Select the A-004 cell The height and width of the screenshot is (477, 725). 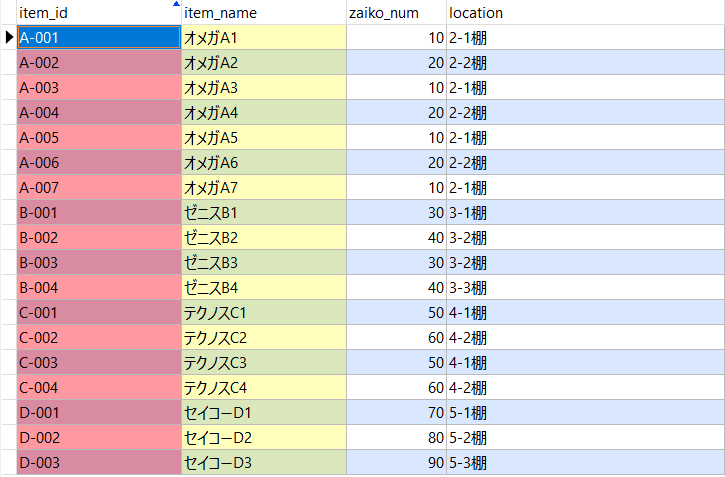tap(99, 112)
